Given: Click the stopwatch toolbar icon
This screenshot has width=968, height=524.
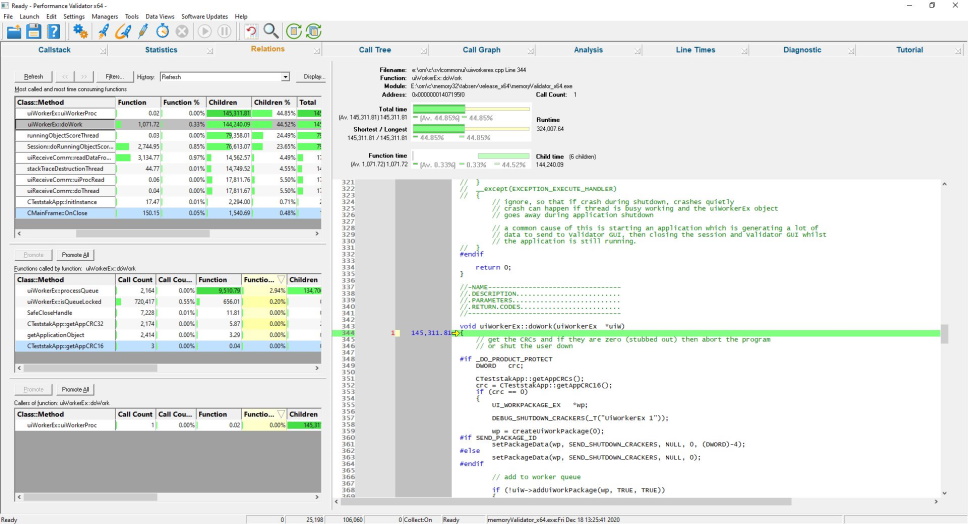Looking at the screenshot, I should [162, 31].
